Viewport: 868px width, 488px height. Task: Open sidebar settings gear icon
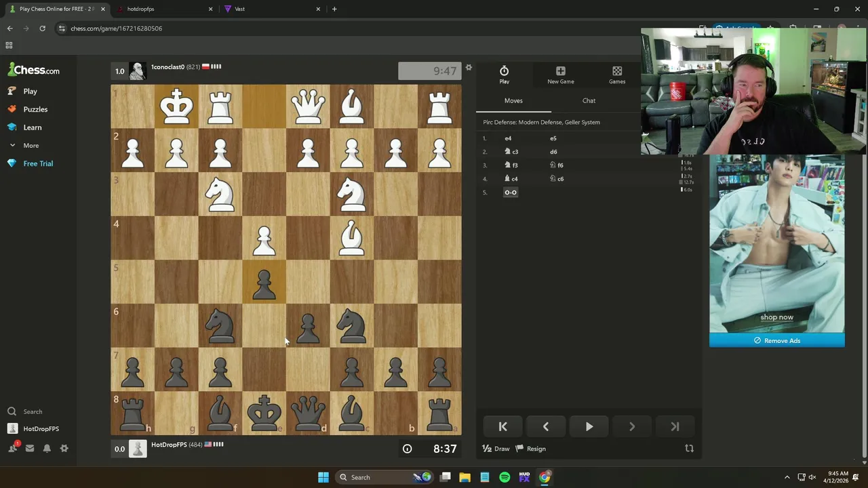point(64,449)
